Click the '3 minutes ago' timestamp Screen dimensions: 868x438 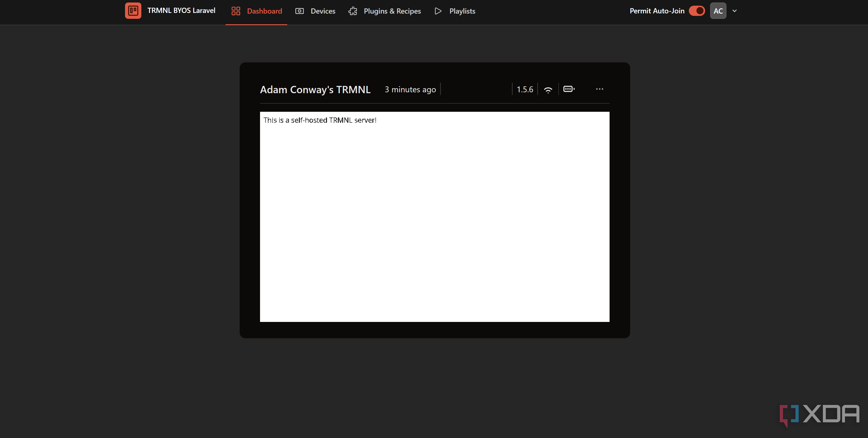pos(410,89)
